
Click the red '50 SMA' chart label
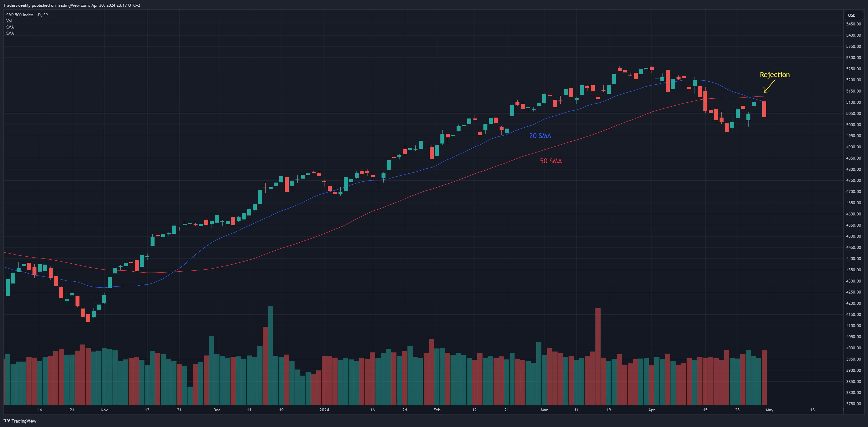(x=551, y=161)
